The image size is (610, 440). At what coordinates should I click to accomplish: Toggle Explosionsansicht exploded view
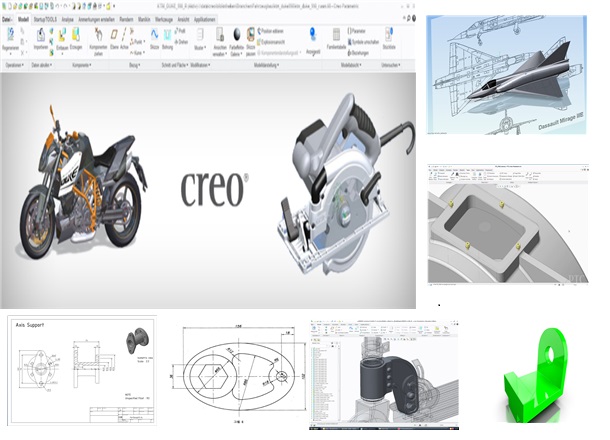(x=271, y=42)
